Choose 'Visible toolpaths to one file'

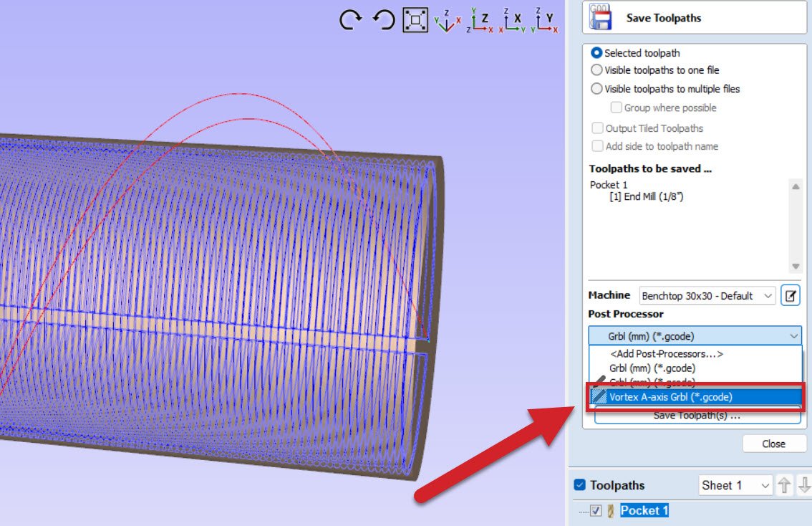tap(596, 70)
